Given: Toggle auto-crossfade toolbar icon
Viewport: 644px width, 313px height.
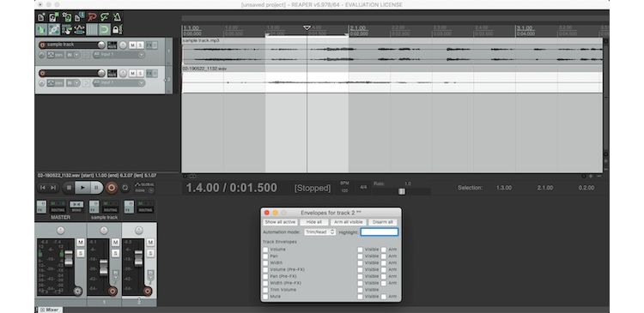Looking at the screenshot, I should coord(41,29).
